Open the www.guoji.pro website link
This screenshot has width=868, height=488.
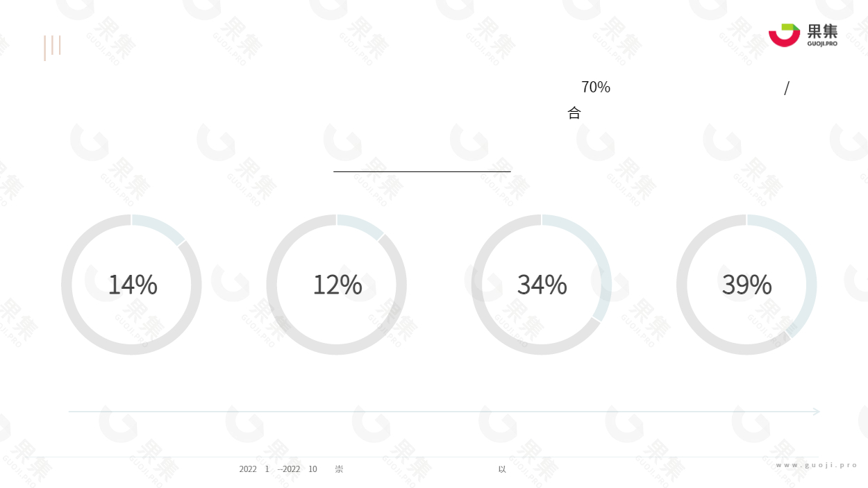817,465
